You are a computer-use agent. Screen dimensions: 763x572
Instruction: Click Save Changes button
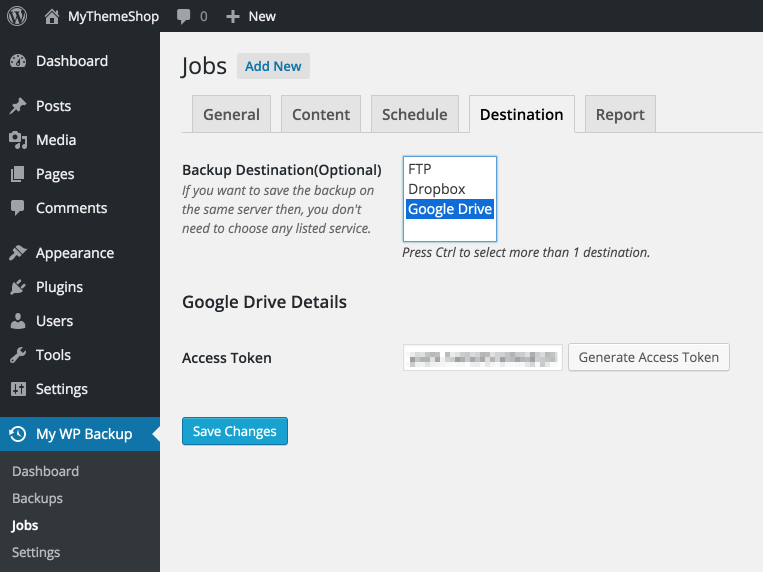235,431
